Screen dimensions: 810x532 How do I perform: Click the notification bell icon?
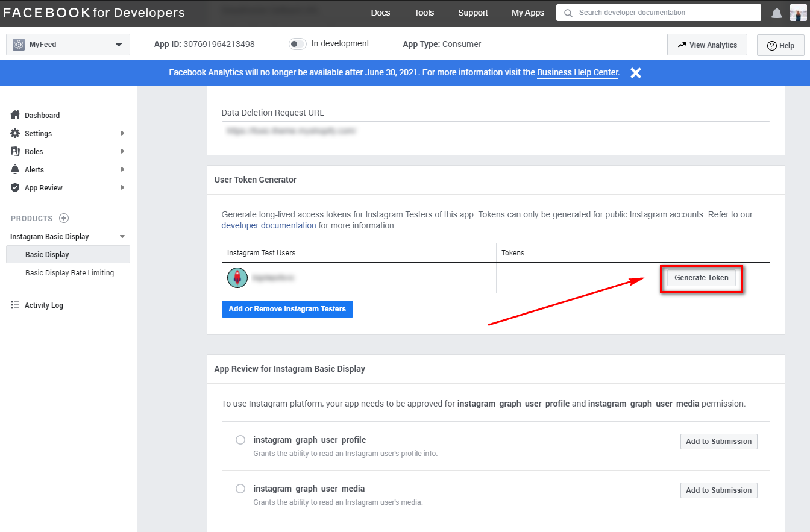[x=777, y=13]
